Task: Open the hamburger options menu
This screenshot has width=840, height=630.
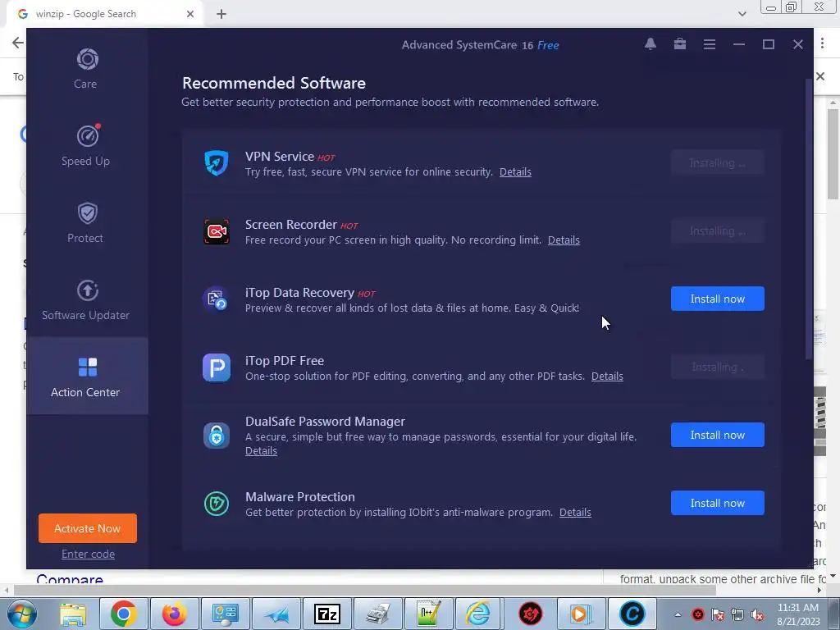Action: coord(710,44)
